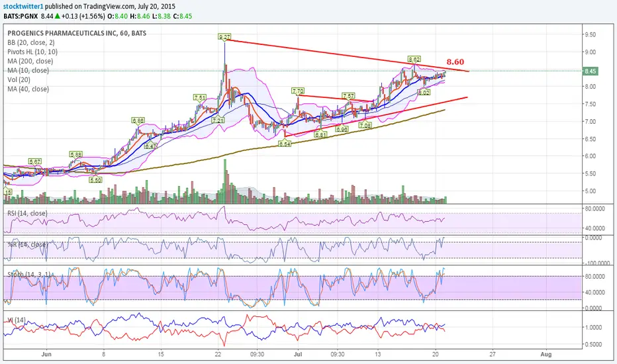Click the Jun date axis label
This screenshot has width=617, height=364.
[x=46, y=354]
